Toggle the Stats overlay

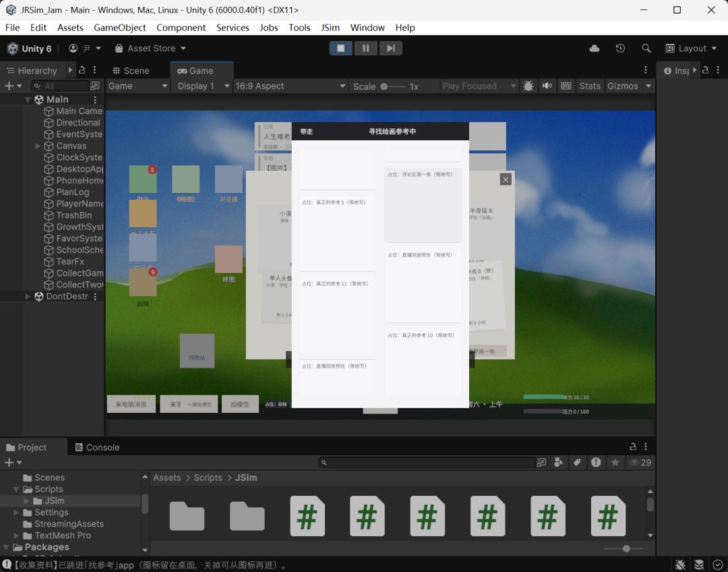[590, 86]
